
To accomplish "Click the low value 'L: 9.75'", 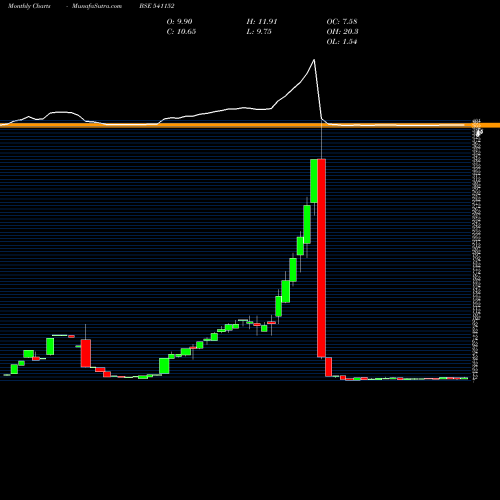I will tap(259, 32).
